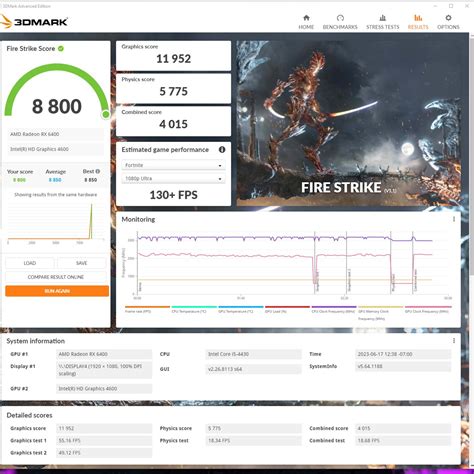Click the GPU #1 AMD Radeon RX 6400 field

tap(104, 354)
